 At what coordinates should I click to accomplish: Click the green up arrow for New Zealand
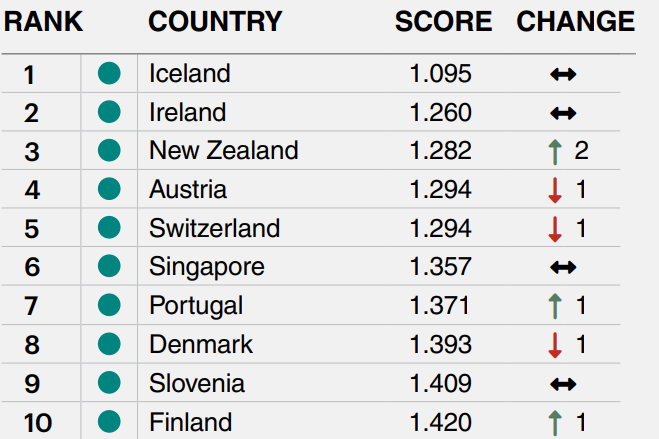click(555, 152)
